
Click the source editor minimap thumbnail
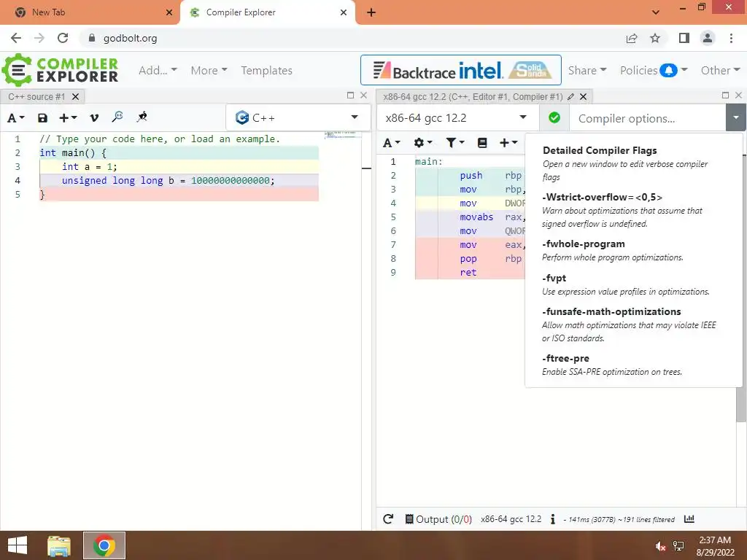(341, 135)
